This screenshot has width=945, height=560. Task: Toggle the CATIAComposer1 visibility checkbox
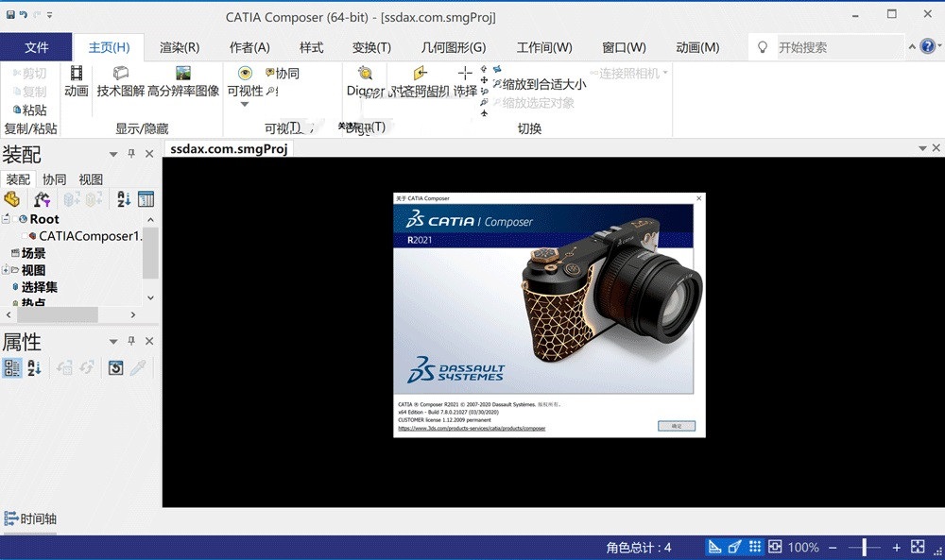pyautogui.click(x=25, y=236)
